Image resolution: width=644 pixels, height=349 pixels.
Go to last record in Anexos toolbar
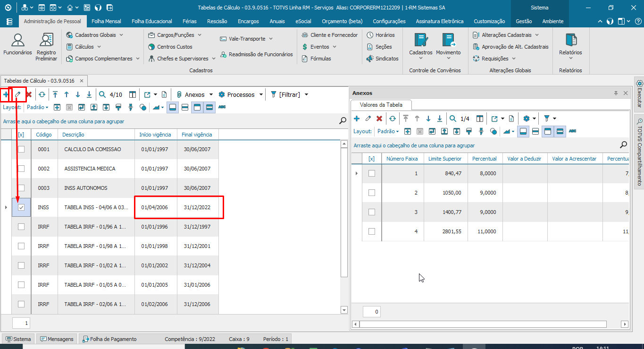440,119
